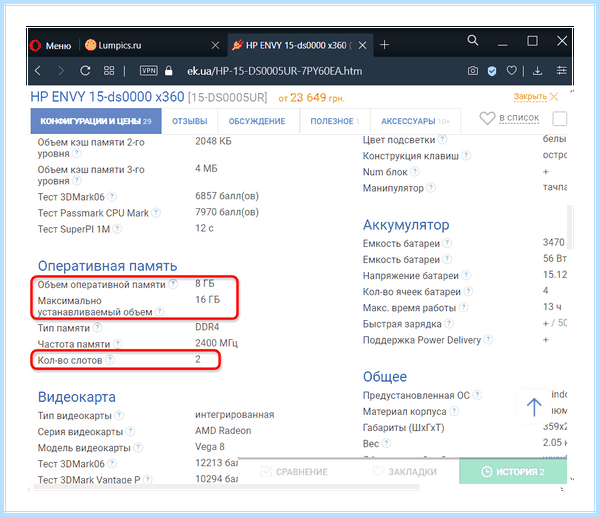Click help icon next to Тип видеокарты
600x517 pixels.
(x=119, y=415)
